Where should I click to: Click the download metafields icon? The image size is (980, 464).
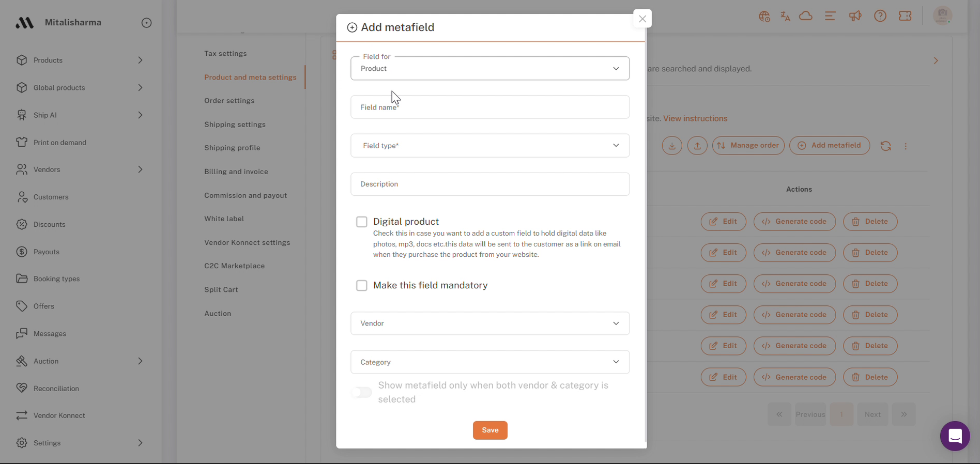(x=672, y=146)
